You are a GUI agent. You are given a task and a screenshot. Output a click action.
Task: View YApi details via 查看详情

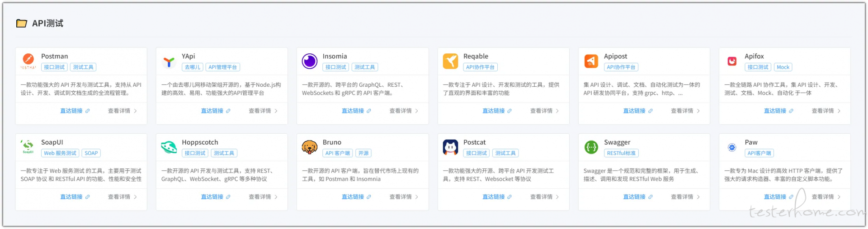[263, 111]
